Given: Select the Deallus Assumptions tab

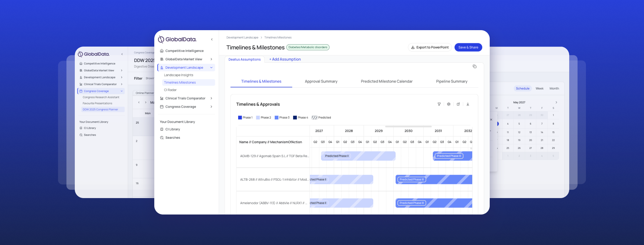Looking at the screenshot, I should 245,60.
